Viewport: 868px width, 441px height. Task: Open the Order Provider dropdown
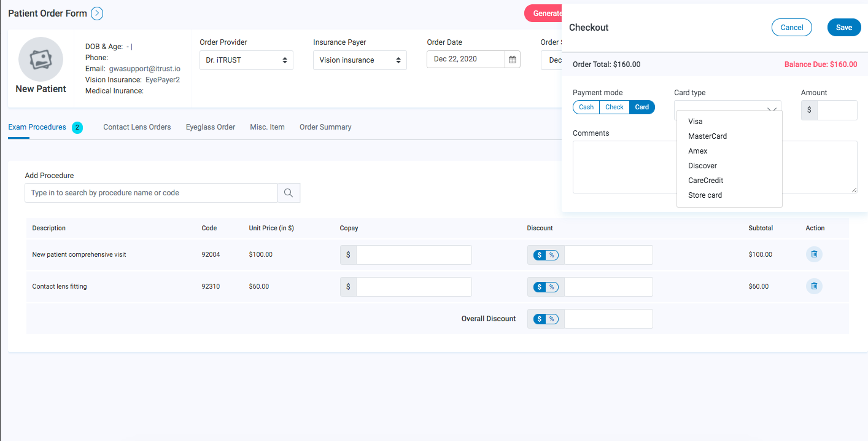coord(246,60)
